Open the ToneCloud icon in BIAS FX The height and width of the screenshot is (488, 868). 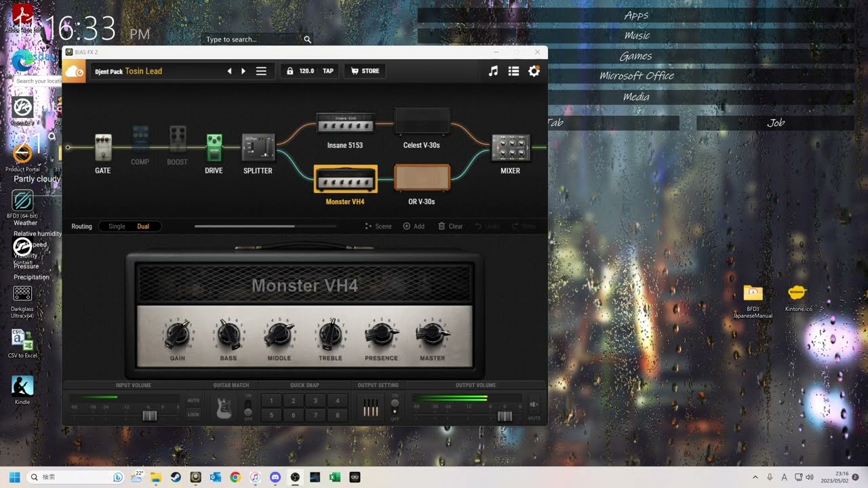click(x=75, y=71)
